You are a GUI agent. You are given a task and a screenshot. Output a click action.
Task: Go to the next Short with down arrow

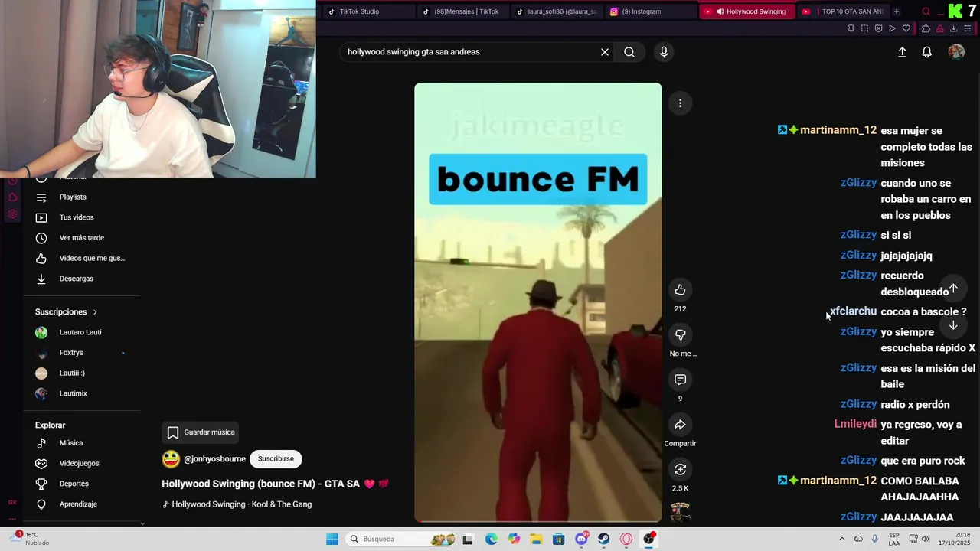click(953, 325)
